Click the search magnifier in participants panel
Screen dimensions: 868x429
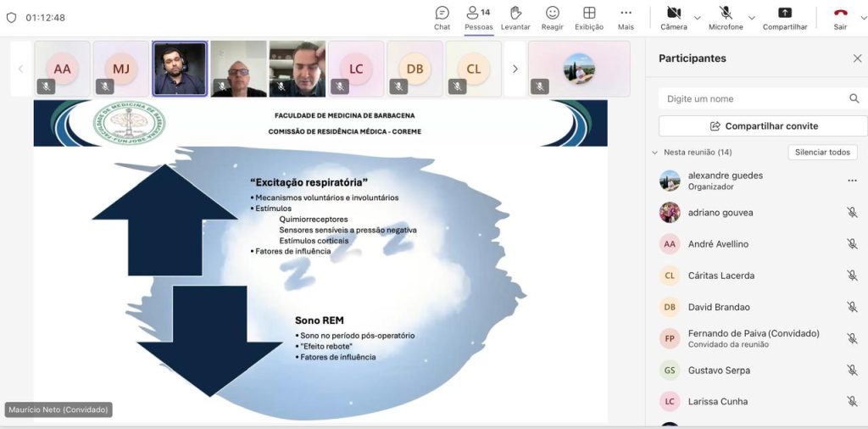click(854, 99)
